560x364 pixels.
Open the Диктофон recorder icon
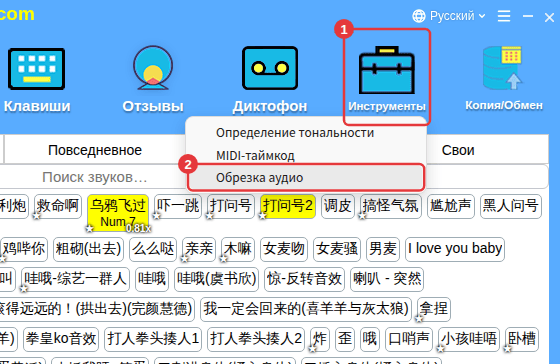point(270,68)
